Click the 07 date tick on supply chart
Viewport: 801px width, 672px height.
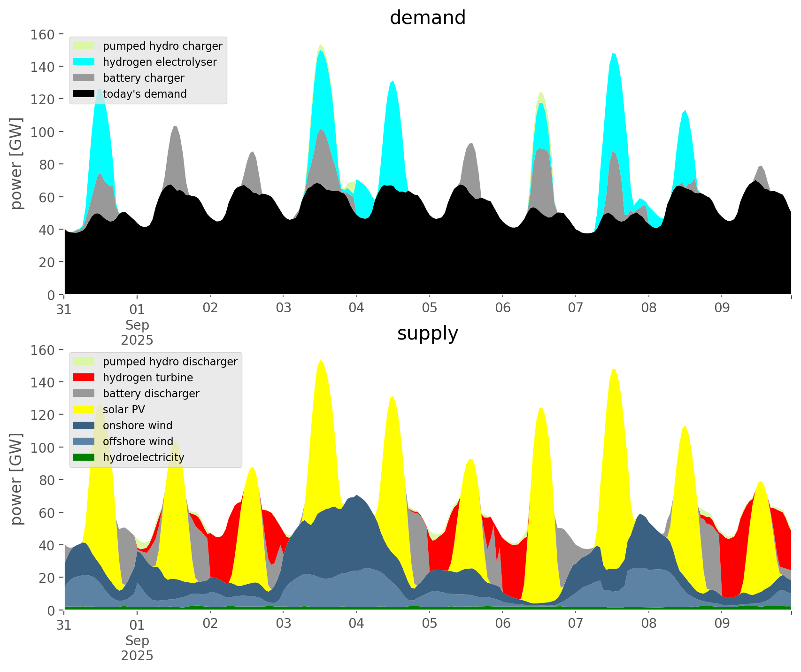(x=575, y=624)
